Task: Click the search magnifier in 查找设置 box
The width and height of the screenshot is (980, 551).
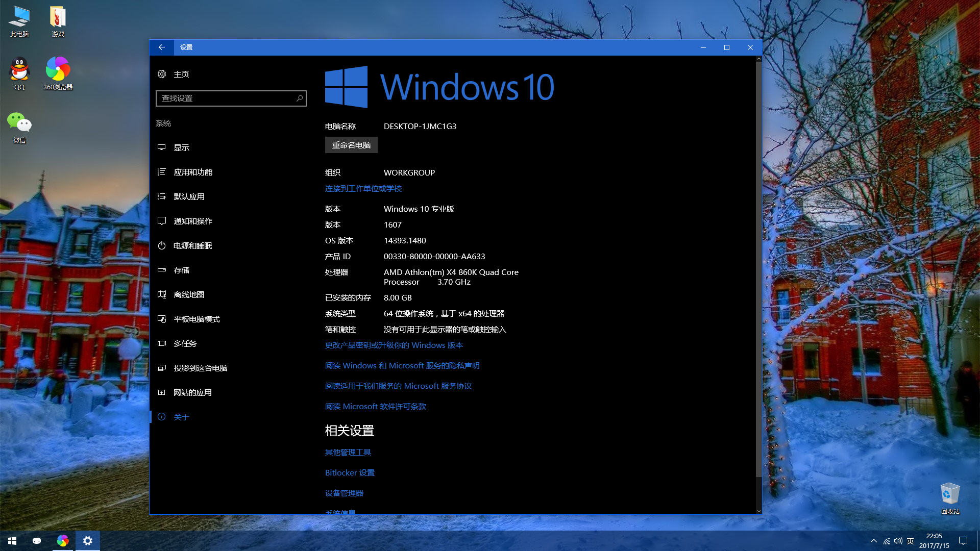Action: coord(300,98)
